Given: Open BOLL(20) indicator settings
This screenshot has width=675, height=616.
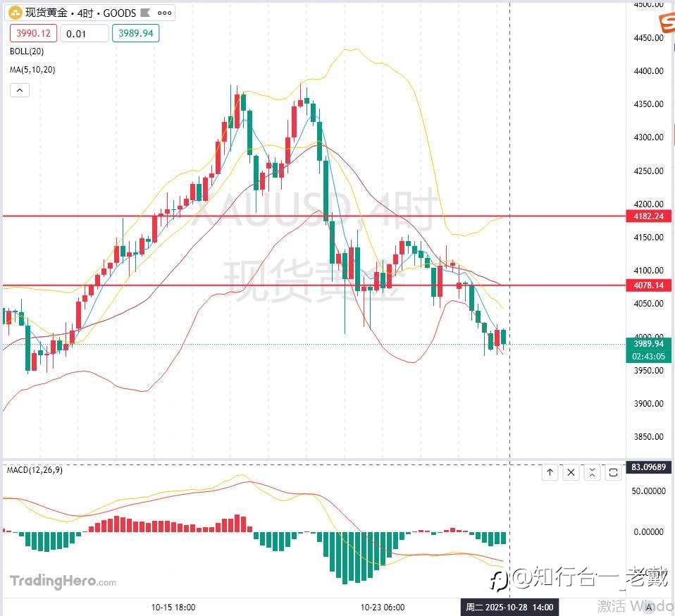Looking at the screenshot, I should (27, 51).
